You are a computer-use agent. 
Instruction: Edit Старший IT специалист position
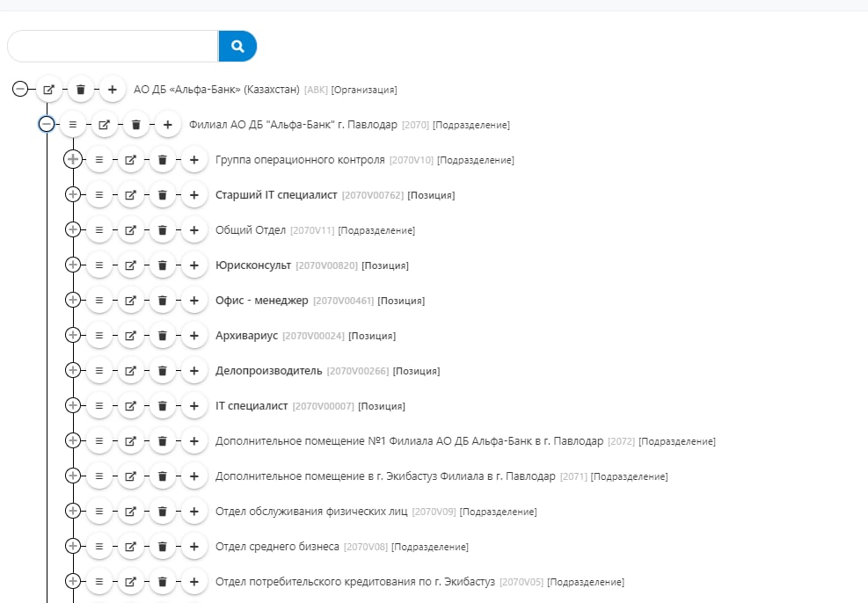[131, 195]
